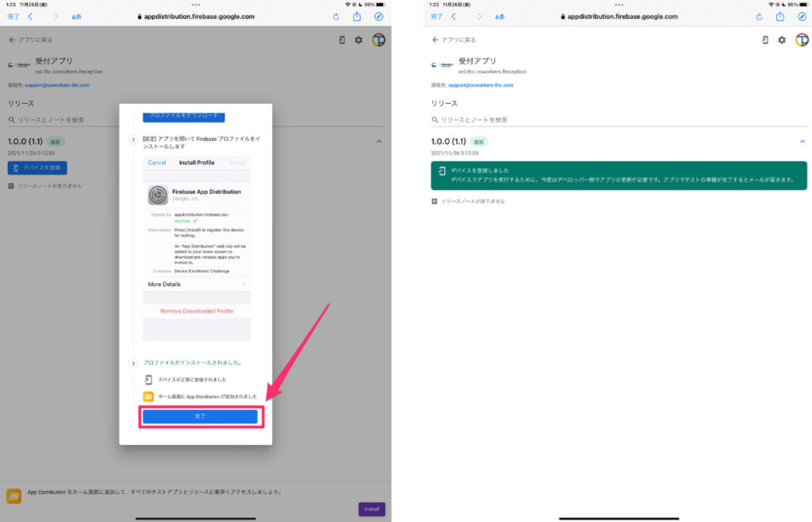Tap 最新 badge in right page
The image size is (812, 522).
(x=478, y=141)
